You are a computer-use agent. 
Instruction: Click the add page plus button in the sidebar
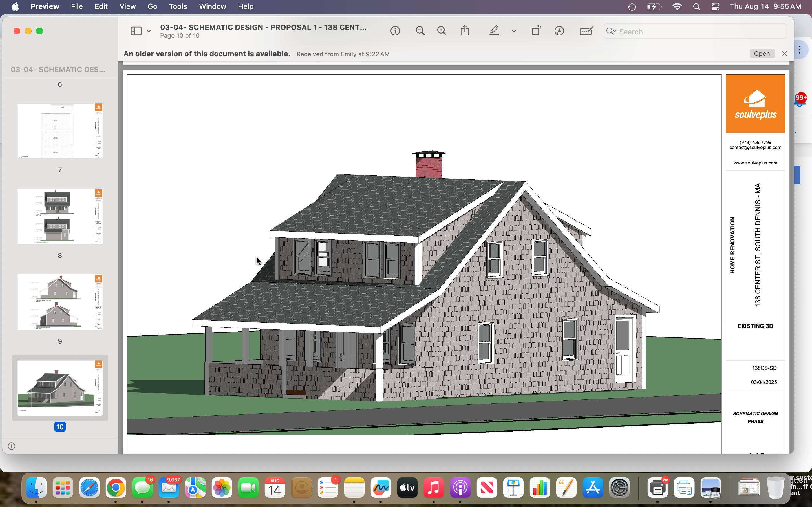click(x=11, y=446)
